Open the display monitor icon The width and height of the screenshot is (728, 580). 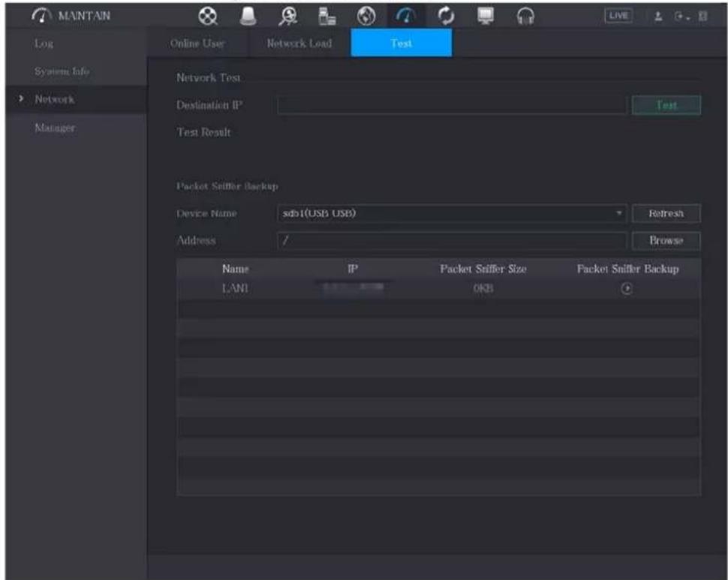pyautogui.click(x=486, y=17)
